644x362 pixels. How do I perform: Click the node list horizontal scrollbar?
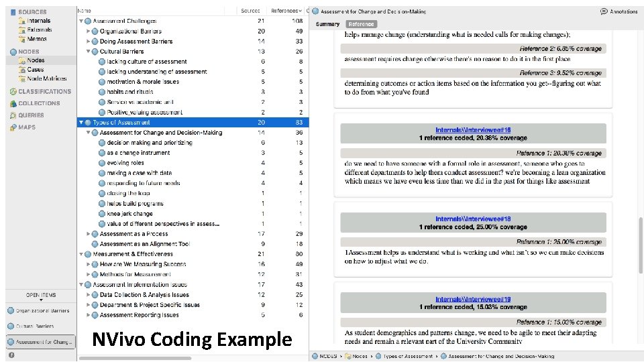[135, 358]
